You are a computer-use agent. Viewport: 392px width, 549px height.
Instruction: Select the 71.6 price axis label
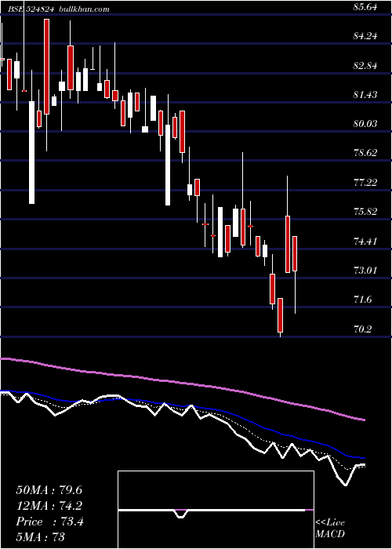click(362, 300)
